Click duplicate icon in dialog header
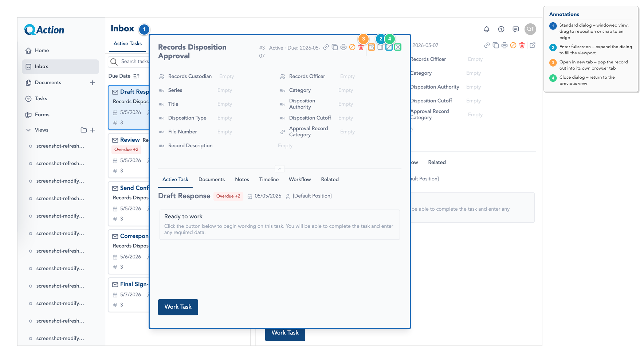Viewport: 644px width, 363px height. tap(335, 47)
